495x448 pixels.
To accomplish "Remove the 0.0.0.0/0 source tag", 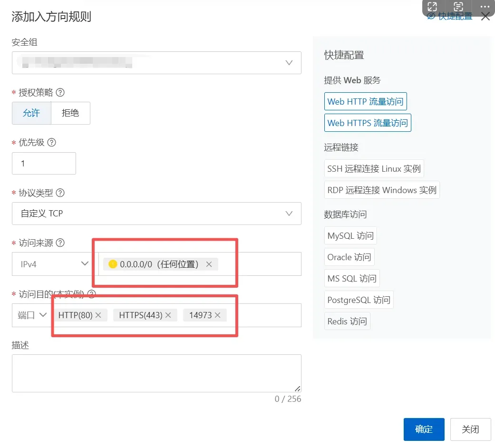I will pyautogui.click(x=209, y=264).
